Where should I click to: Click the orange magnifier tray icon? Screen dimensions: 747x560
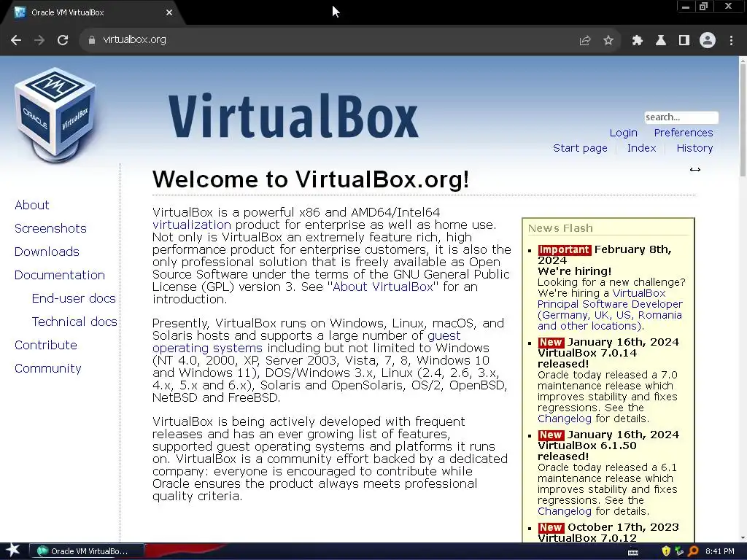[x=693, y=551]
